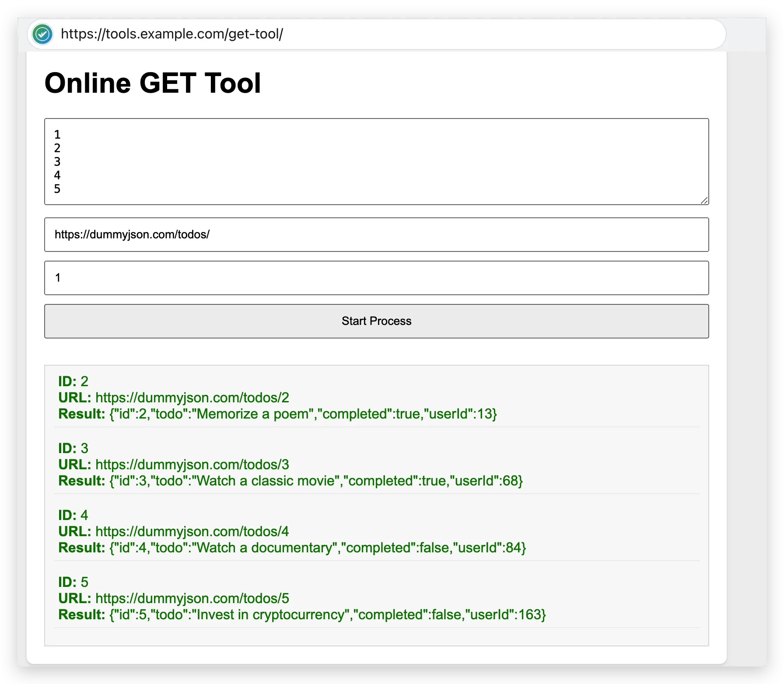The image size is (784, 684).
Task: Focus the browser address bar URL
Action: pos(171,34)
